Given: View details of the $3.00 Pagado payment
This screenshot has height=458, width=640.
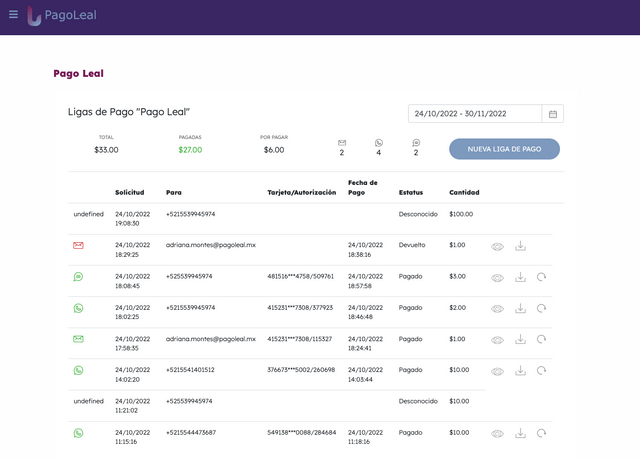Looking at the screenshot, I should coord(497,278).
